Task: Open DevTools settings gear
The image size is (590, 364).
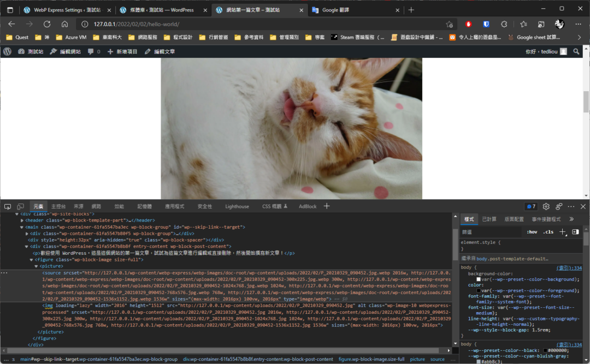Action: click(x=546, y=206)
